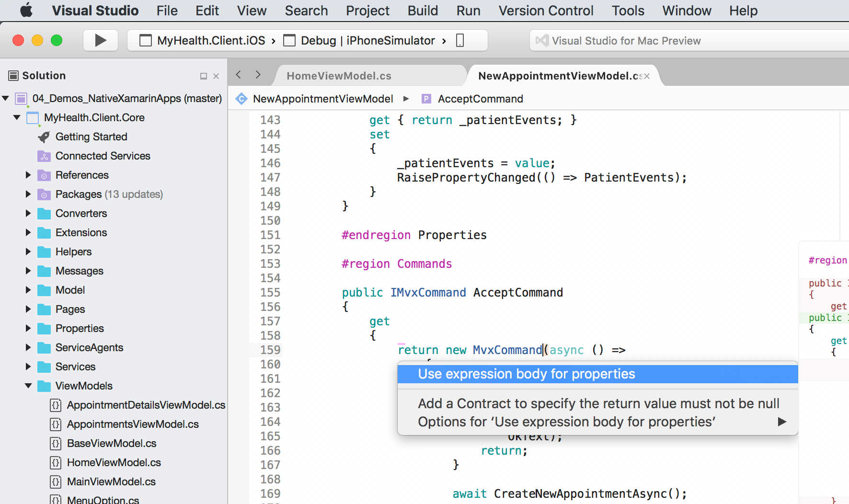Open the Help menu
This screenshot has width=849, height=504.
click(743, 11)
